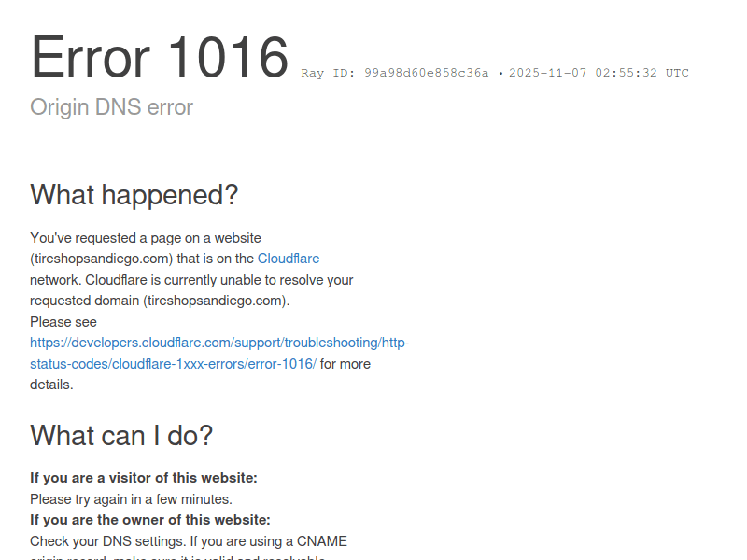The width and height of the screenshot is (747, 560).
Task: Click the first tireshopsandiego.com mention
Action: pyautogui.click(x=102, y=259)
